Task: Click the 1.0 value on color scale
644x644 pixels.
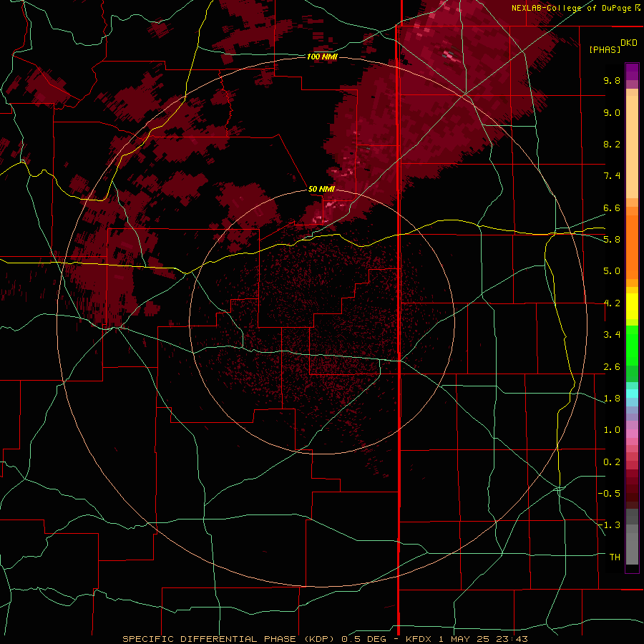Action: (612, 430)
